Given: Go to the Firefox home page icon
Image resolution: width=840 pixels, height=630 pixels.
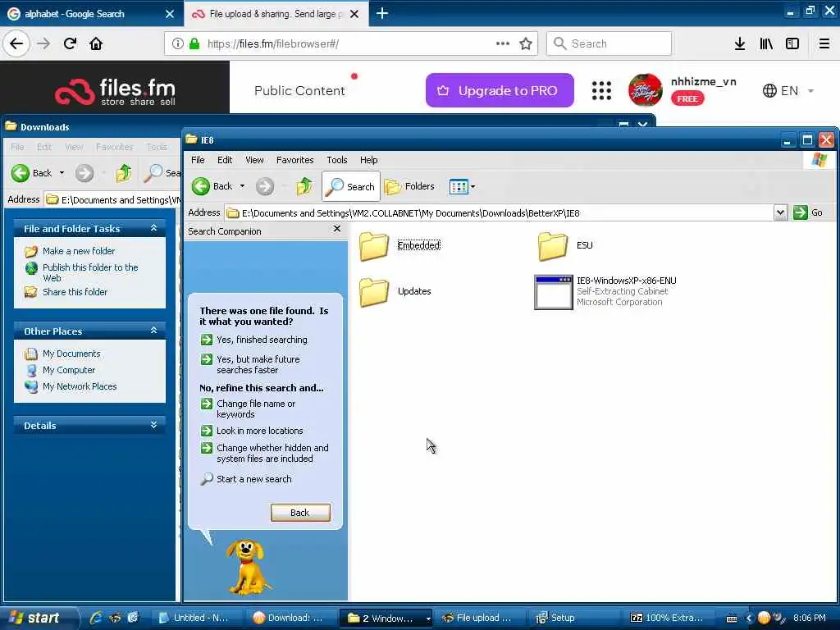Looking at the screenshot, I should pyautogui.click(x=96, y=43).
